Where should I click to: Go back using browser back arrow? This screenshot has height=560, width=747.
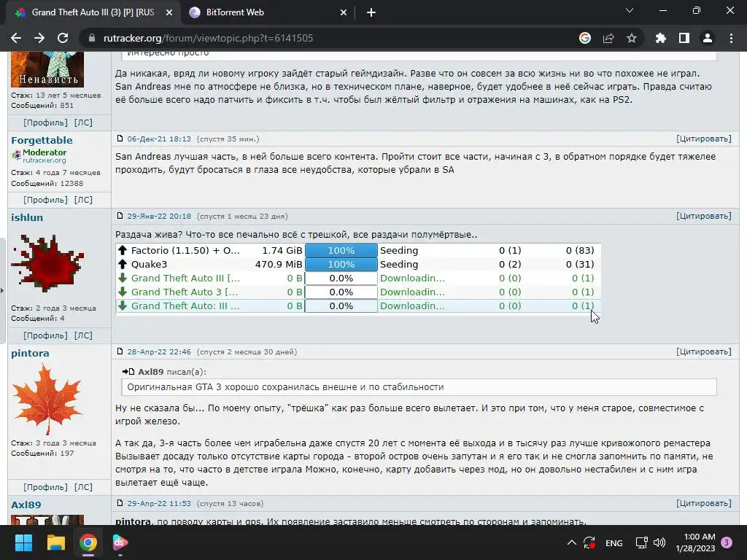coord(16,38)
